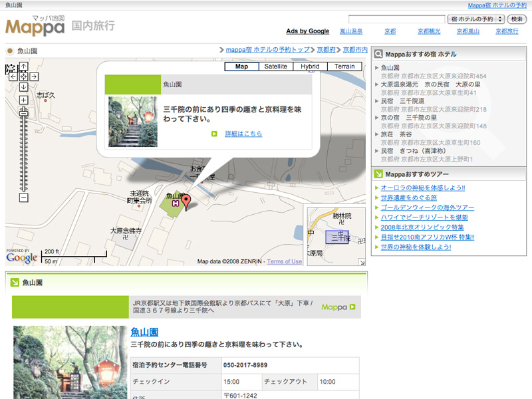The height and width of the screenshot is (399, 532).
Task: Switch to Hybrid view tab
Action: 310,66
